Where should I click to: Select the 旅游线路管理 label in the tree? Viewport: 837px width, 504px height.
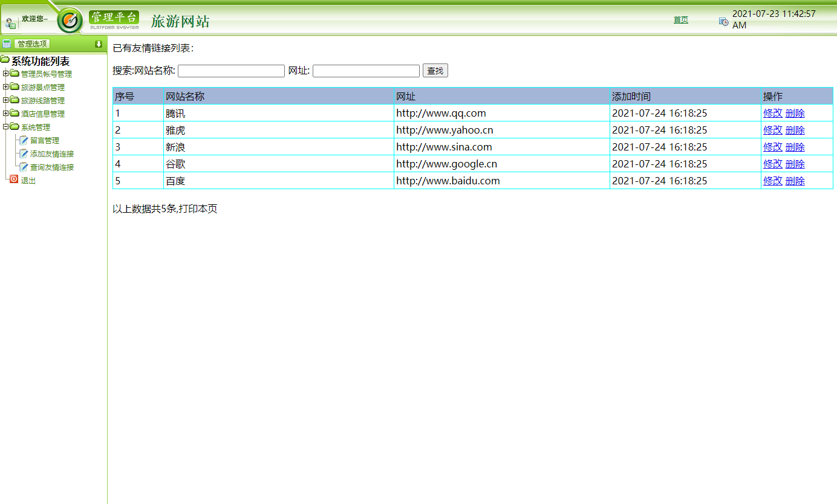(43, 101)
